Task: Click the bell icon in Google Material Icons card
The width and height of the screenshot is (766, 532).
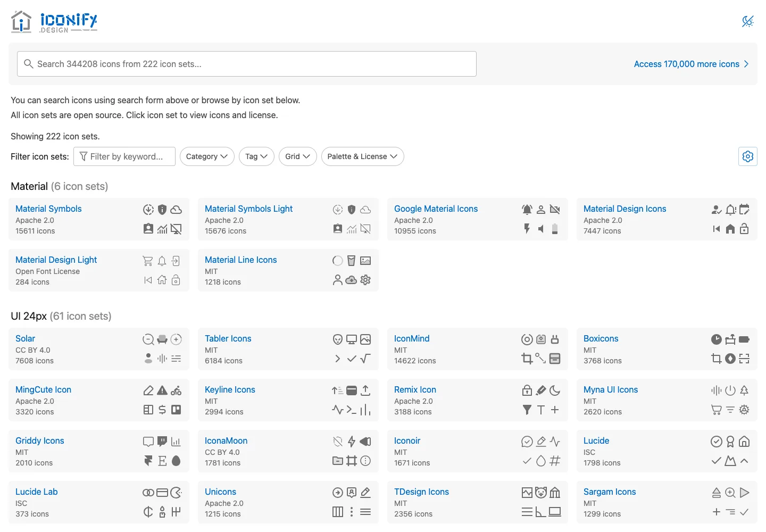Action: [527, 210]
